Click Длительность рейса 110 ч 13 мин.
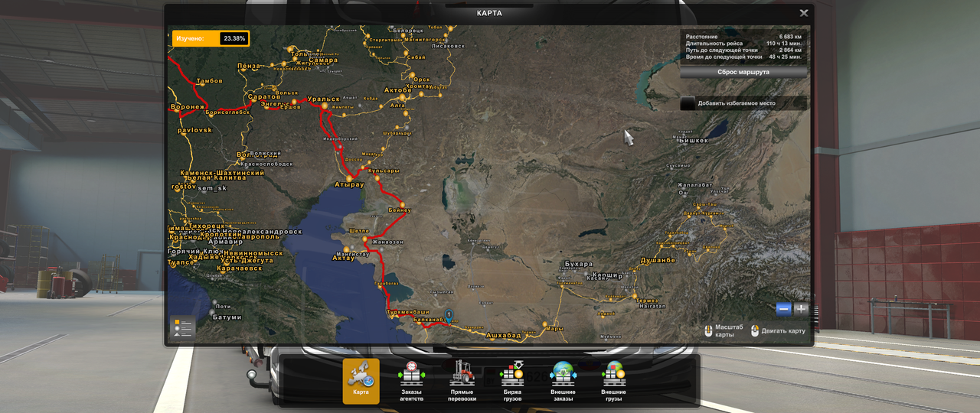 (x=743, y=43)
